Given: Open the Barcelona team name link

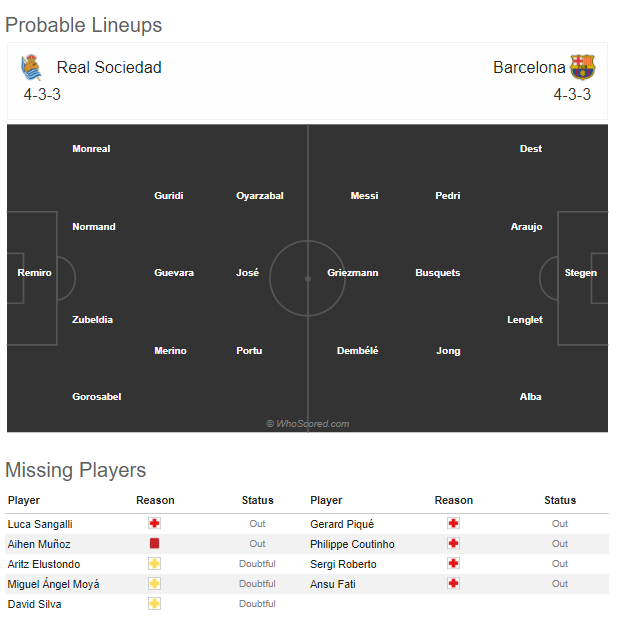Looking at the screenshot, I should point(529,67).
